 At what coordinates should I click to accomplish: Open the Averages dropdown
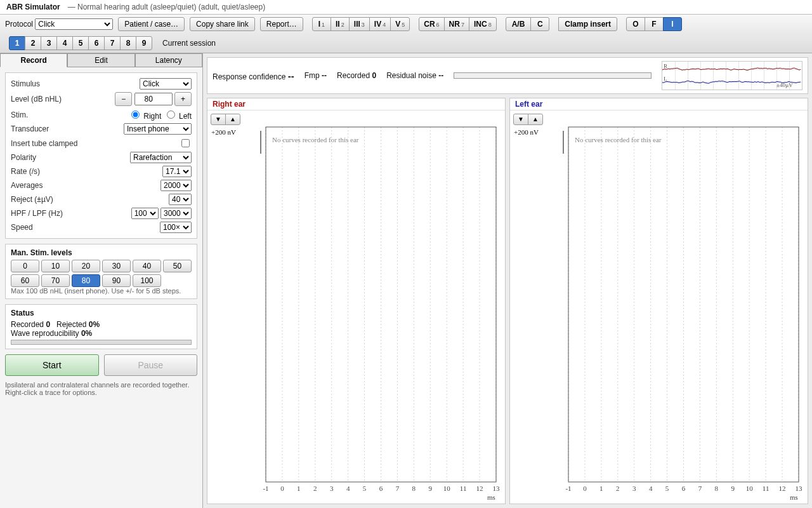click(176, 185)
